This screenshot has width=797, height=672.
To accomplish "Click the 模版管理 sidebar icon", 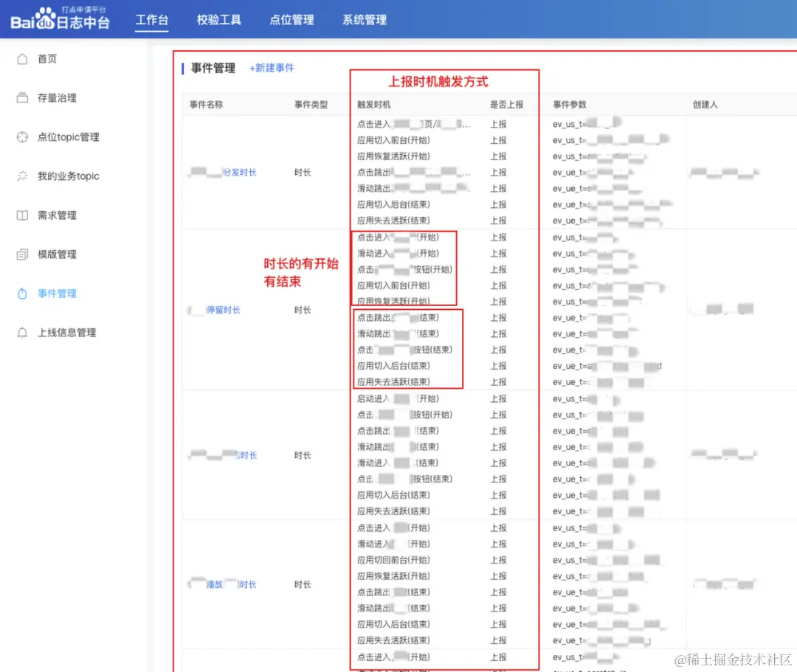I will tap(22, 254).
